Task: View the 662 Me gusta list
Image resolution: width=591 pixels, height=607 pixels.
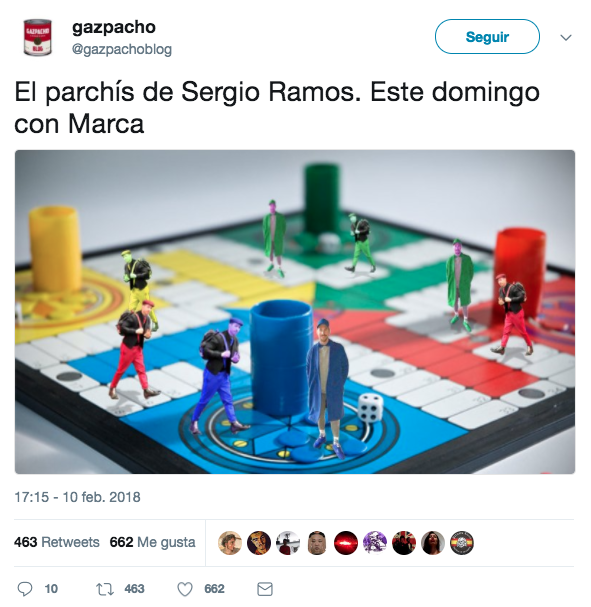Action: pos(152,542)
